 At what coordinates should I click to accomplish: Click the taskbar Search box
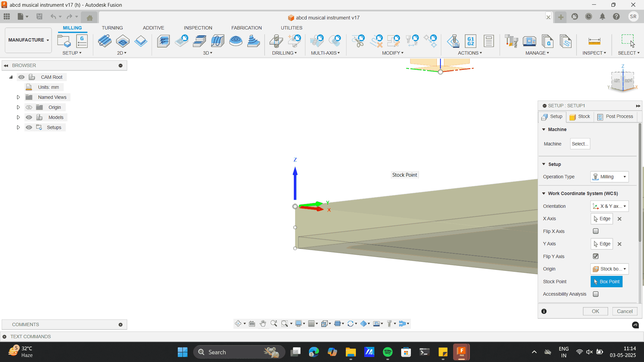click(239, 352)
